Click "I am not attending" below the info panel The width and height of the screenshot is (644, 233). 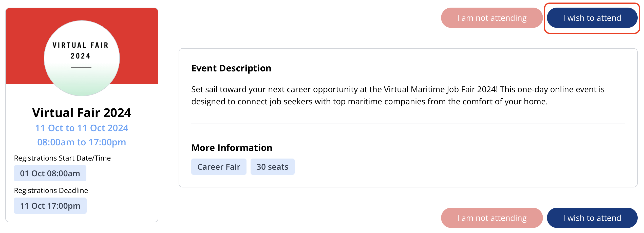tap(491, 218)
